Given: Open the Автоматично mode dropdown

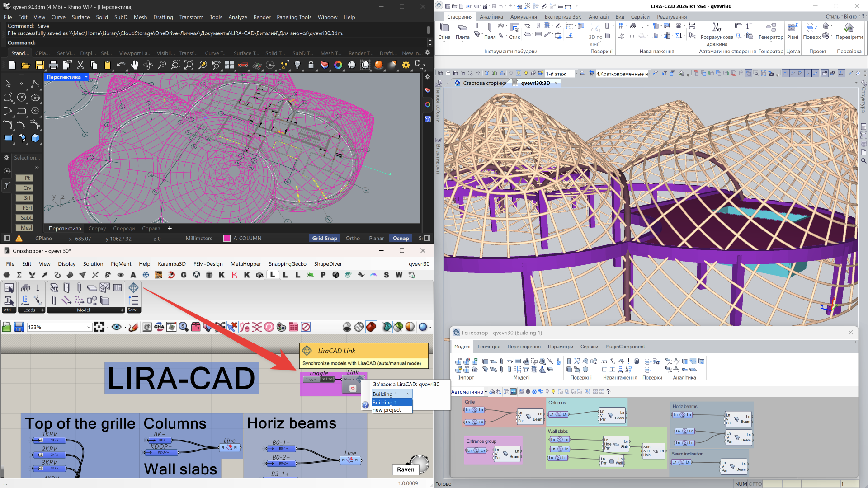Looking at the screenshot, I should [486, 392].
